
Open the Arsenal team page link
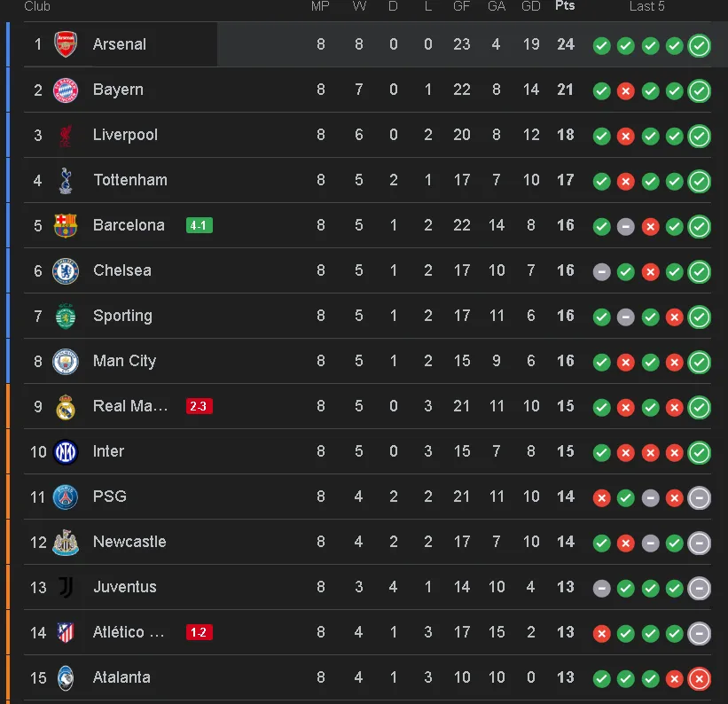point(120,44)
